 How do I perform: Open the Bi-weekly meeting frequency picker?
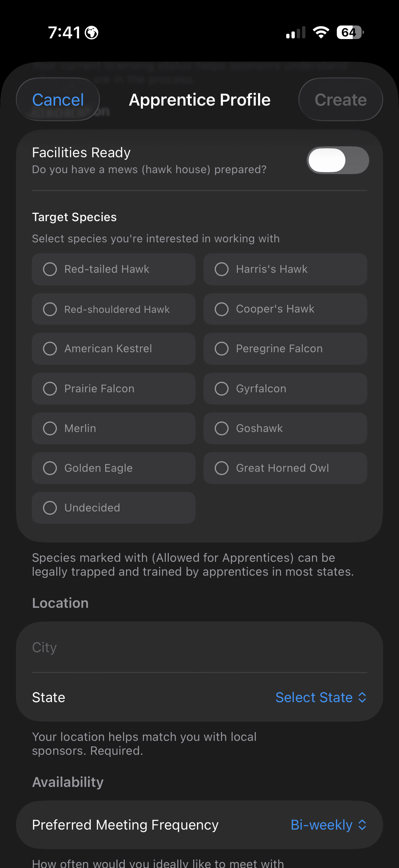point(328,825)
